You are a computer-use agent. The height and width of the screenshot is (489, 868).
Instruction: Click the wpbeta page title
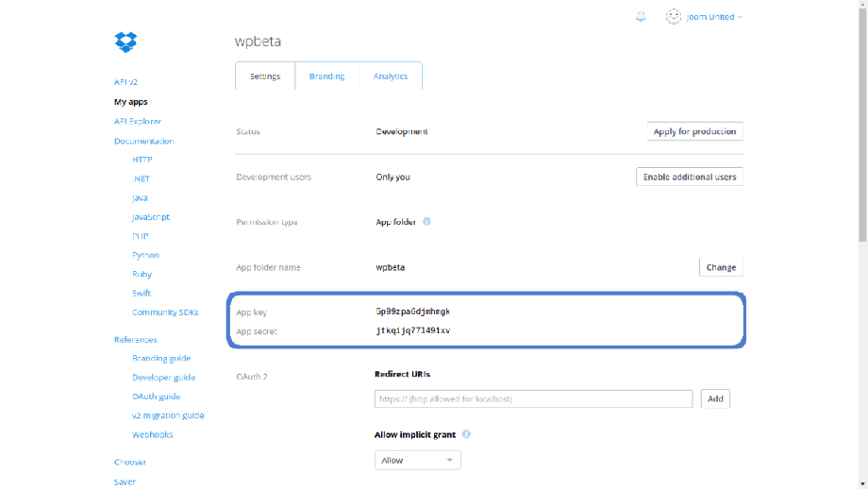click(x=258, y=41)
